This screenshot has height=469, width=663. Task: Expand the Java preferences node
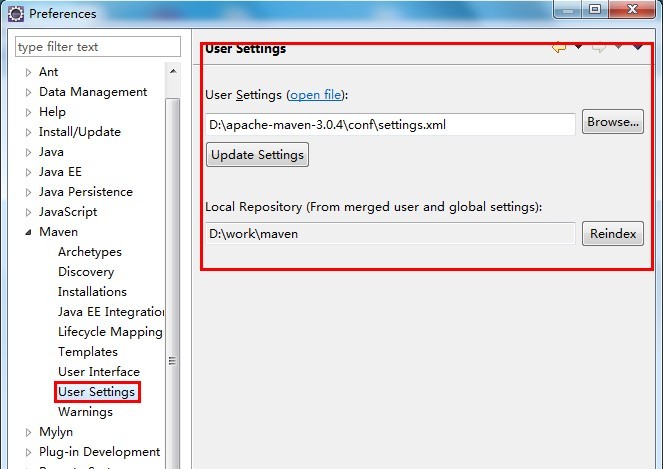[x=28, y=152]
